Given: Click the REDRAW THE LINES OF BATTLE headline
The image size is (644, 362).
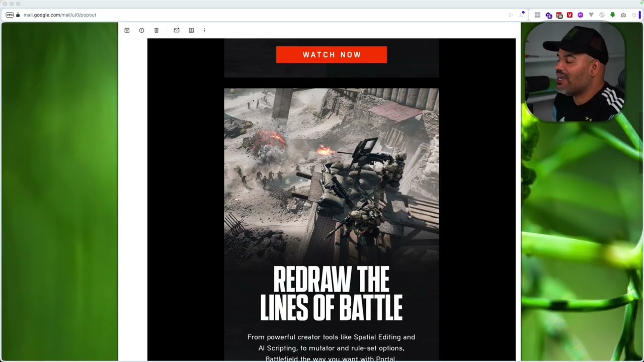Looking at the screenshot, I should [x=332, y=294].
